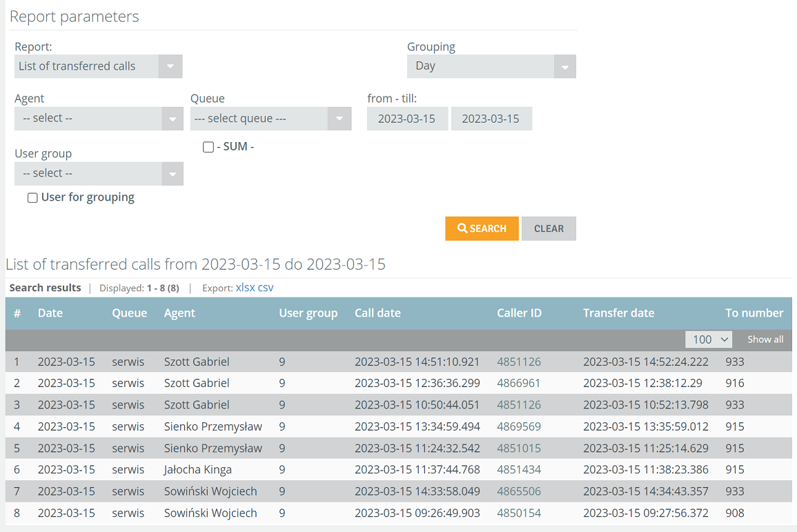797x532 pixels.
Task: Select agent Jałocha Kinga cell
Action: (198, 469)
